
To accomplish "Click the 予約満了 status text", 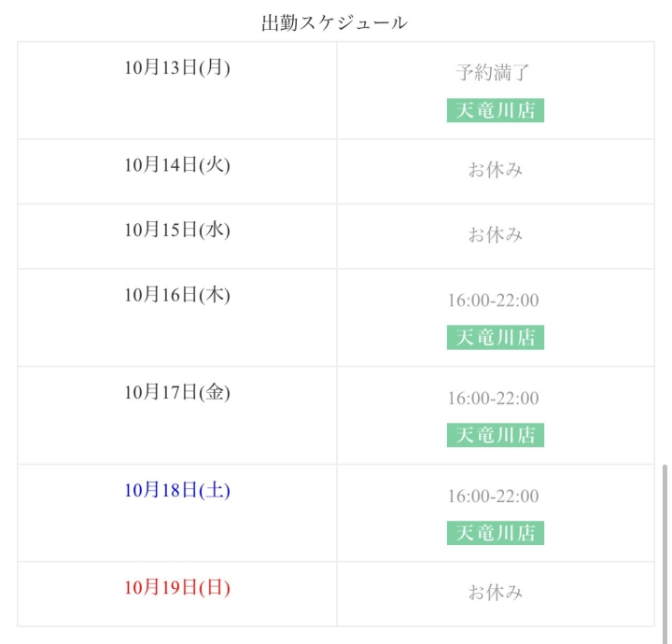I will coord(494,72).
